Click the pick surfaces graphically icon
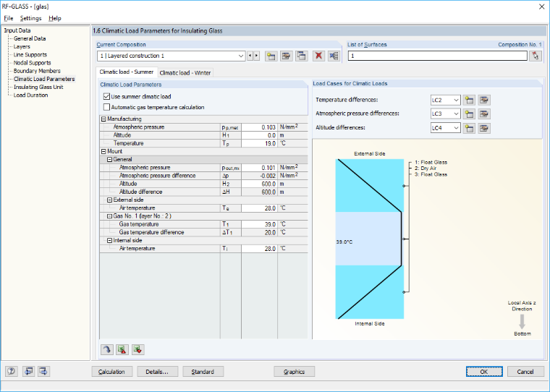This screenshot has width=550, height=392. (x=536, y=56)
